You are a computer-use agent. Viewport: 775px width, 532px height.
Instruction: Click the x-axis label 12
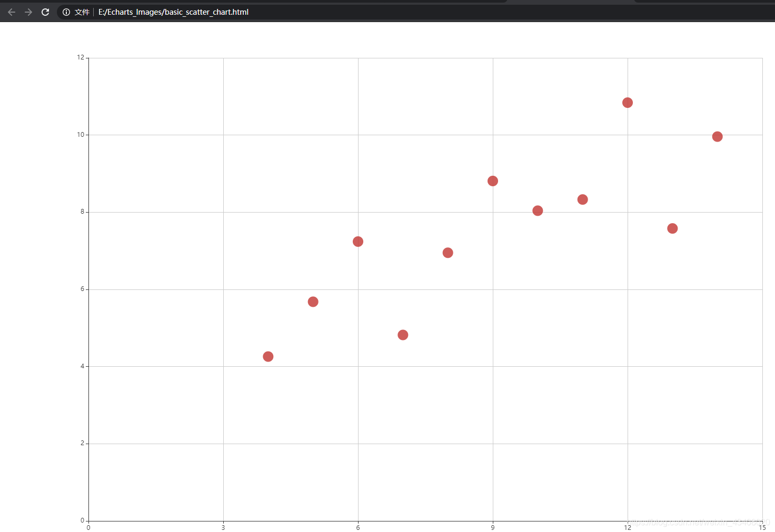628,528
